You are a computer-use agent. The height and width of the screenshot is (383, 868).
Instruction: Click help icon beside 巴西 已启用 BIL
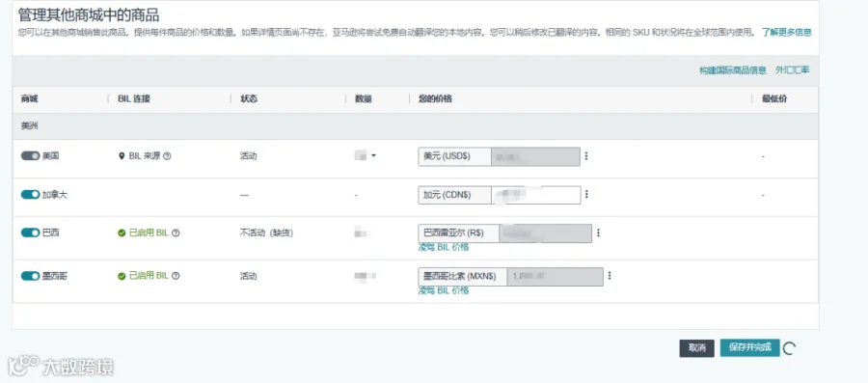176,233
